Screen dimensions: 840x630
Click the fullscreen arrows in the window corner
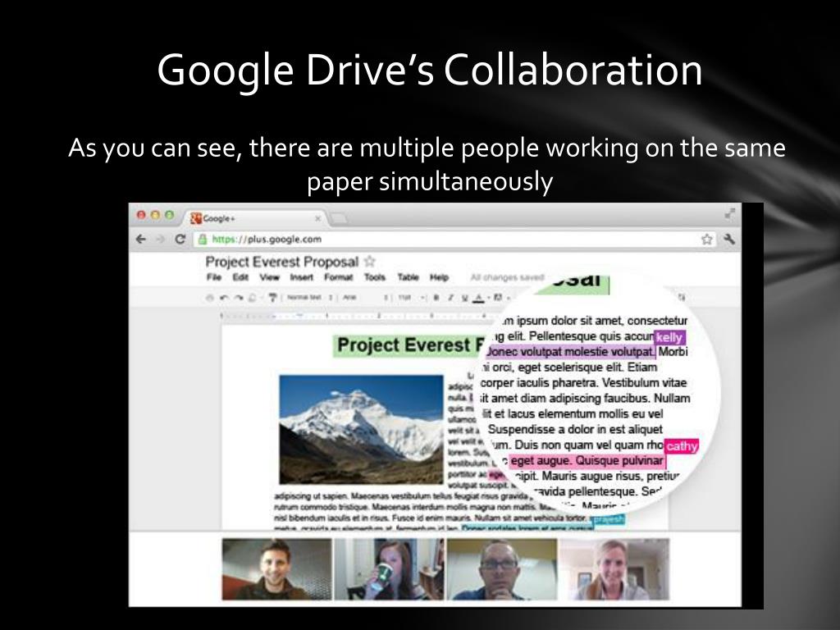[x=729, y=214]
